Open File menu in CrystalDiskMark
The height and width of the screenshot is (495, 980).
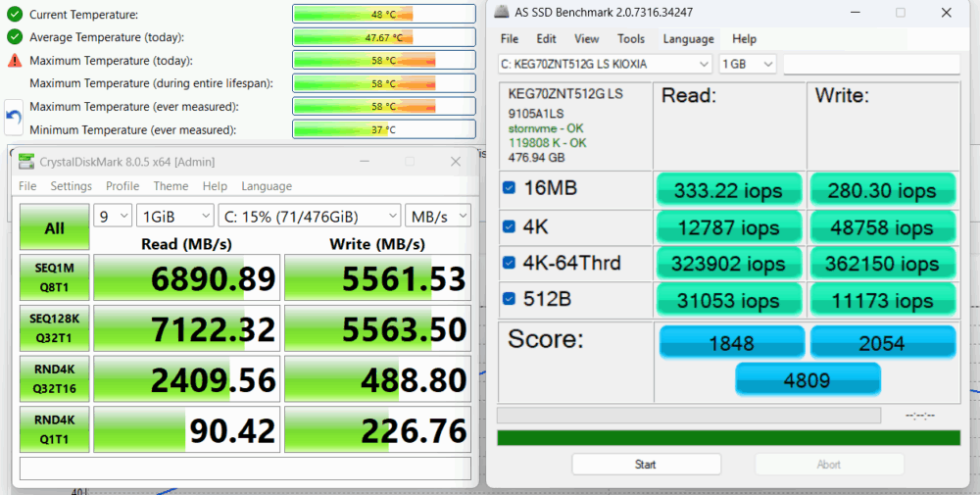(x=27, y=186)
